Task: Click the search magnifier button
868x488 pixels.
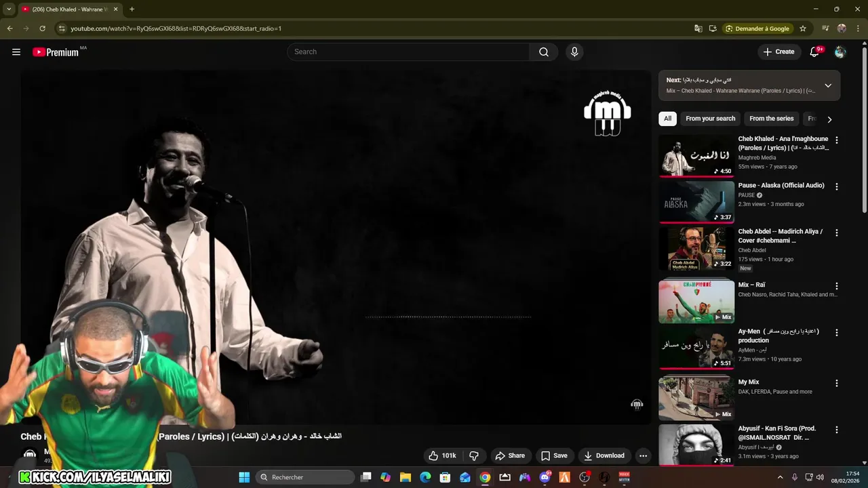Action: pos(544,52)
